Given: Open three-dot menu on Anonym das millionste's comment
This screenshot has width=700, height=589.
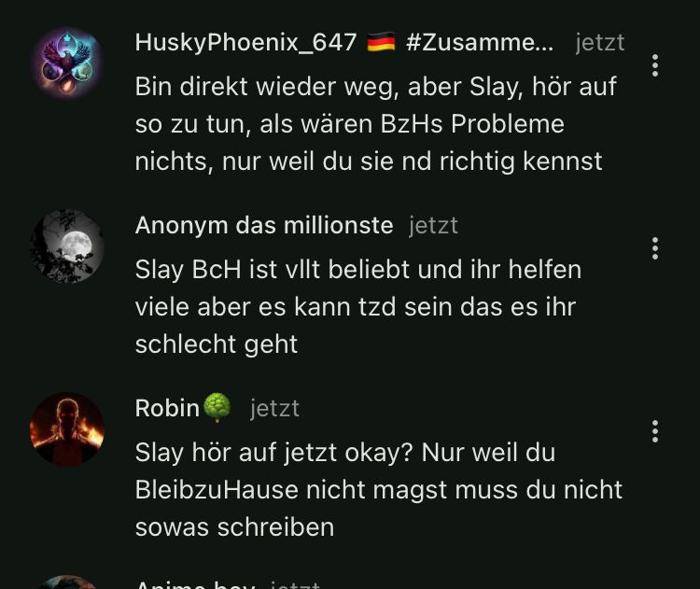Looking at the screenshot, I should [655, 248].
